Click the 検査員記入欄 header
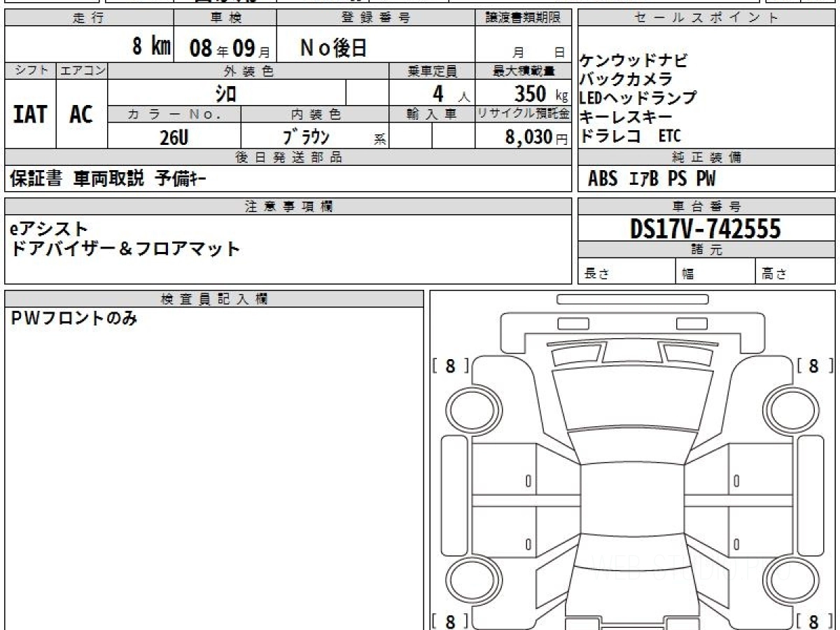Screen dimensions: 840x630 tap(214, 299)
